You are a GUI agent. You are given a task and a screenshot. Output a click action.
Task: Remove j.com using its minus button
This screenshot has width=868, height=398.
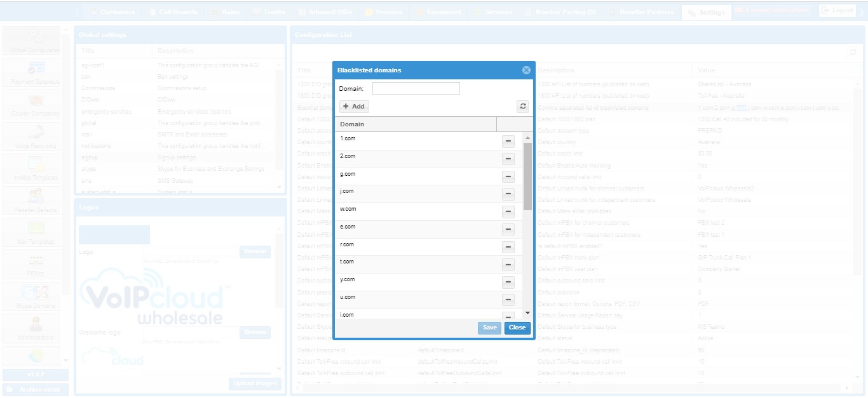(508, 194)
